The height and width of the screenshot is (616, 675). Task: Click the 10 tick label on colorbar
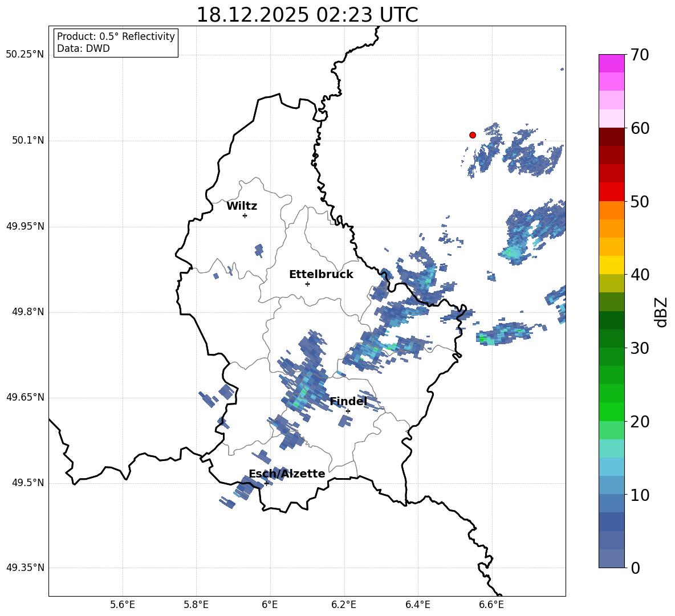[640, 495]
